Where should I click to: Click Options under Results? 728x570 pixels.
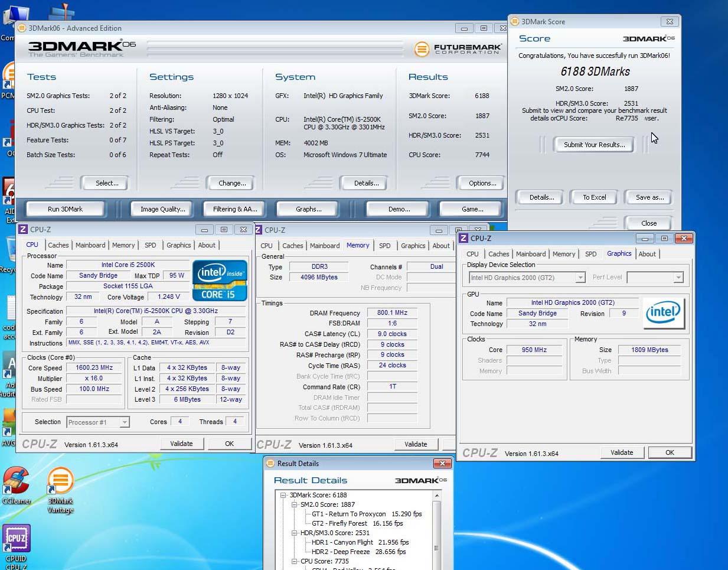click(x=482, y=183)
